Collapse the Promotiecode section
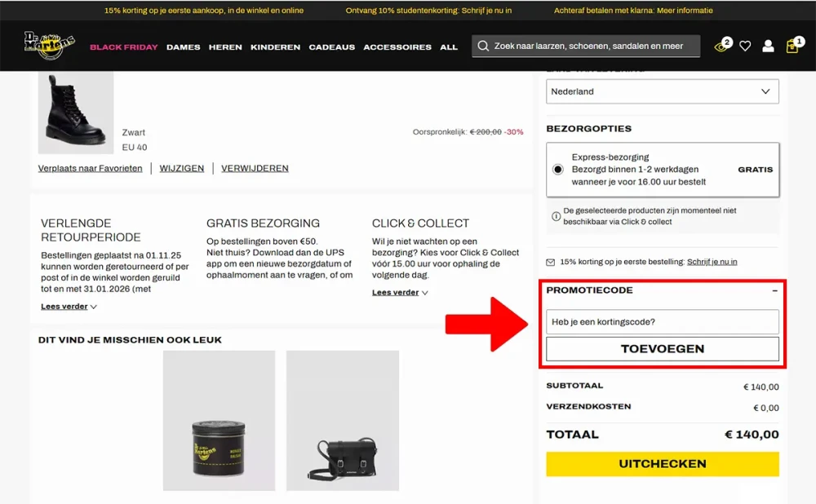The image size is (816, 504). (x=775, y=291)
